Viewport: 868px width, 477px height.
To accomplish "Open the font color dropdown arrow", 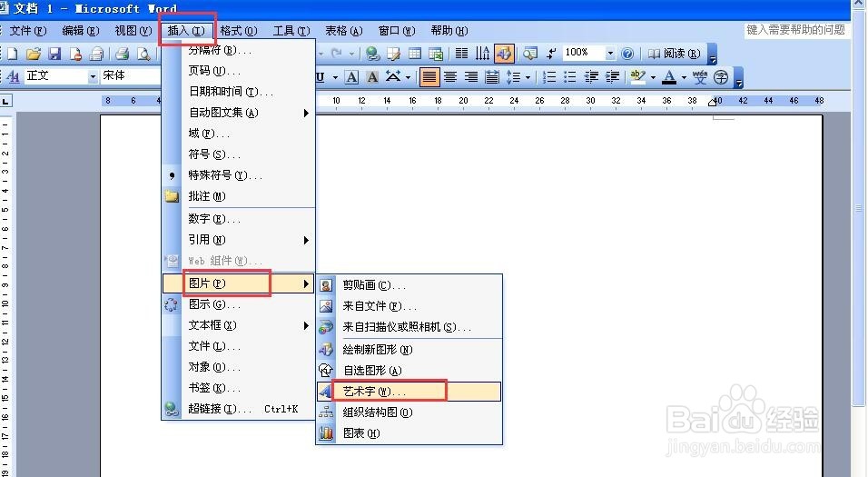I will click(684, 77).
